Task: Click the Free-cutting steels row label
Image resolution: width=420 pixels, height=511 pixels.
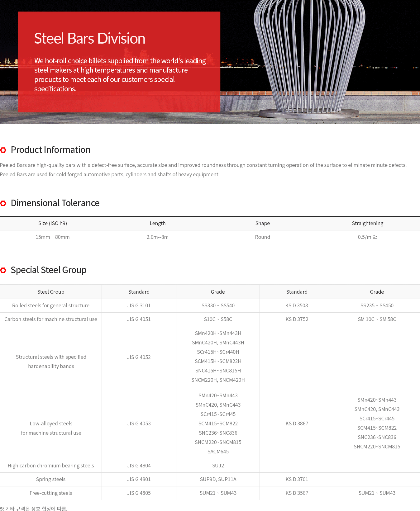Action: click(51, 493)
